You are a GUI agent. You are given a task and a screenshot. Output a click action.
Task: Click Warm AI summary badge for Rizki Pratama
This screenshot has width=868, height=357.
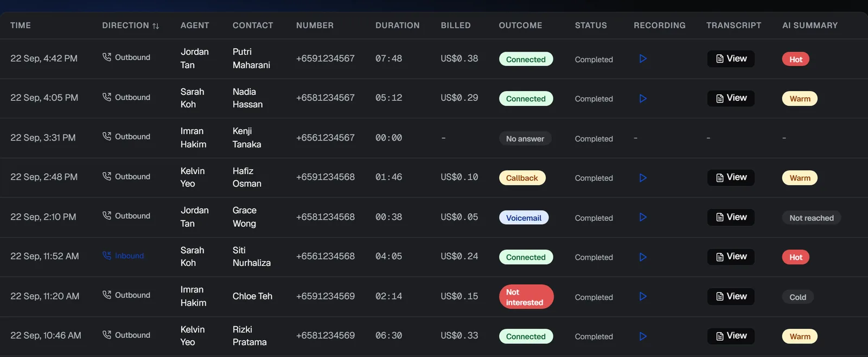[800, 336]
